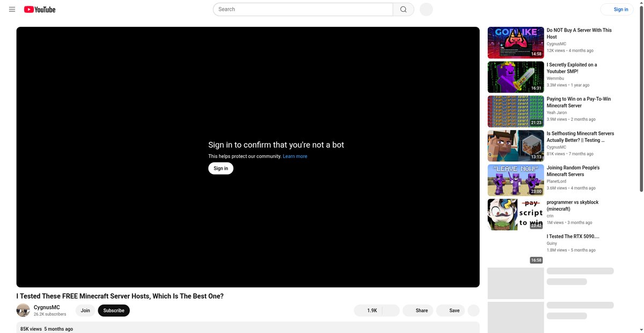Subscribe to the CygnusMC channel
The image size is (644, 333).
114,310
